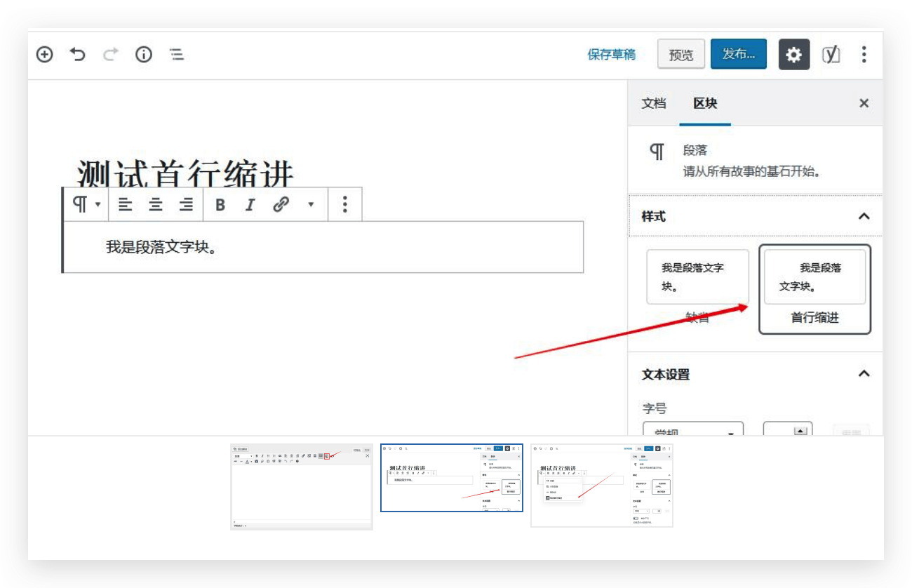Collapse the 文本设置 panel section
The height and width of the screenshot is (588, 912).
click(x=864, y=374)
